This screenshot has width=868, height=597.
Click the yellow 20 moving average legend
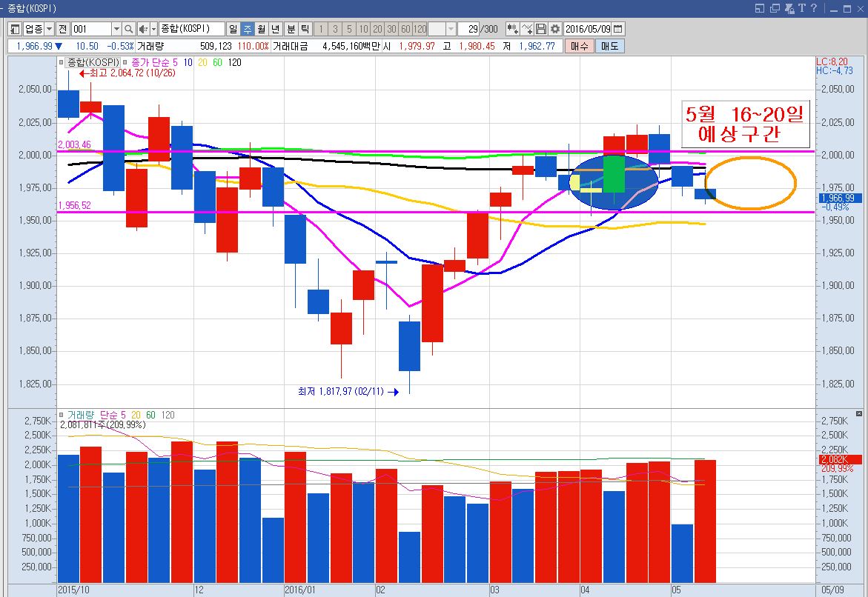pos(202,62)
